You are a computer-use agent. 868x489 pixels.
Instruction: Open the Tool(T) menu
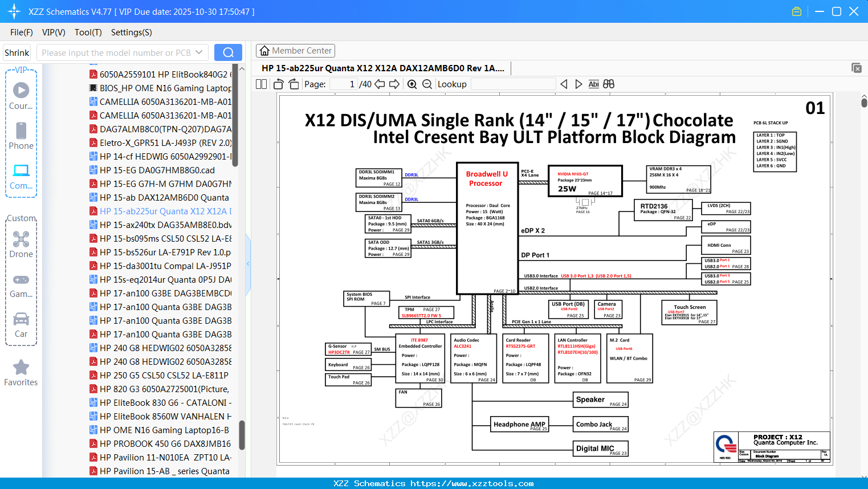(x=88, y=32)
